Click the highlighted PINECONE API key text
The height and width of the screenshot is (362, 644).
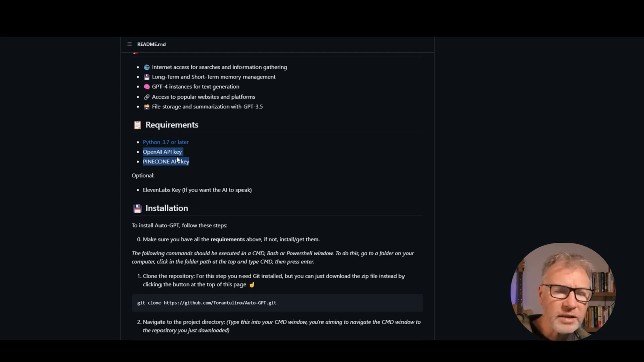click(166, 162)
